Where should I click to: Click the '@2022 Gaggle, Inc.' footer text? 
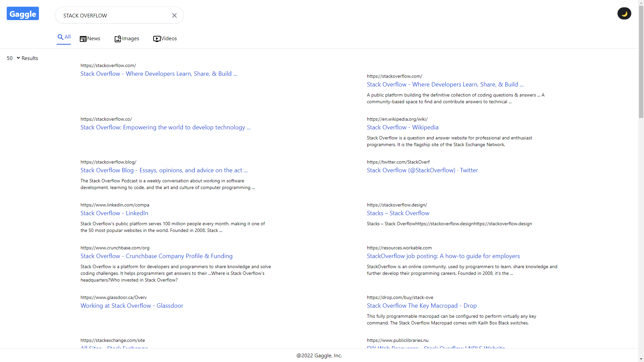(x=319, y=356)
